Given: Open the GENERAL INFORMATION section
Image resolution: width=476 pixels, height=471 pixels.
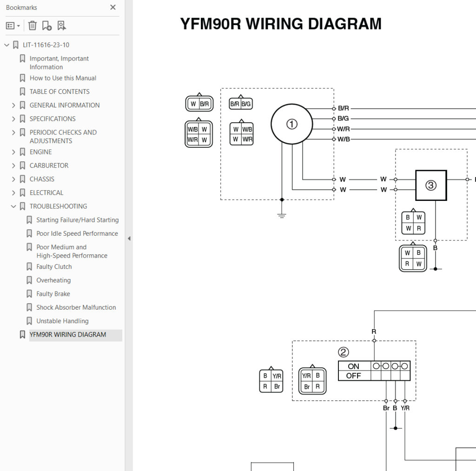Looking at the screenshot, I should pos(65,106).
